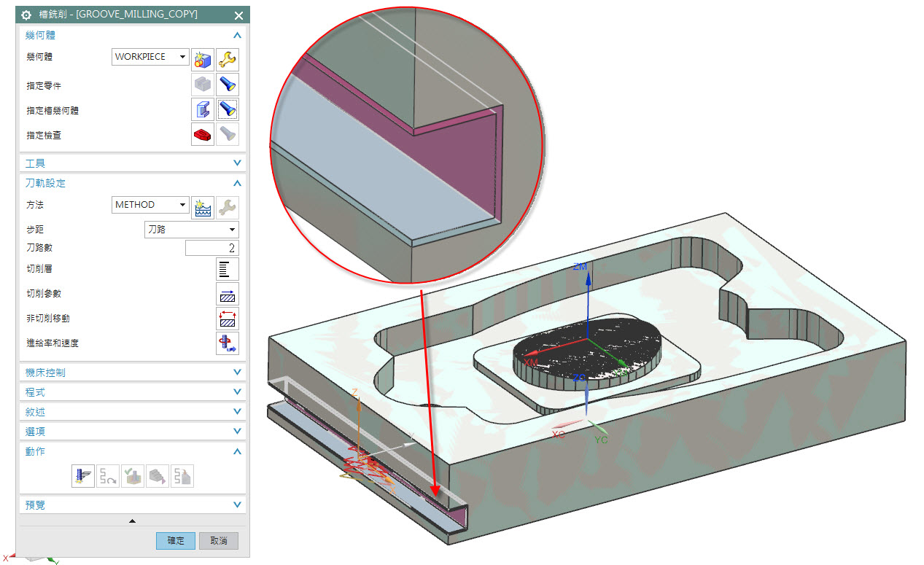Click the new geometry icon beside WORKPIECE
The image size is (924, 565).
coord(202,58)
